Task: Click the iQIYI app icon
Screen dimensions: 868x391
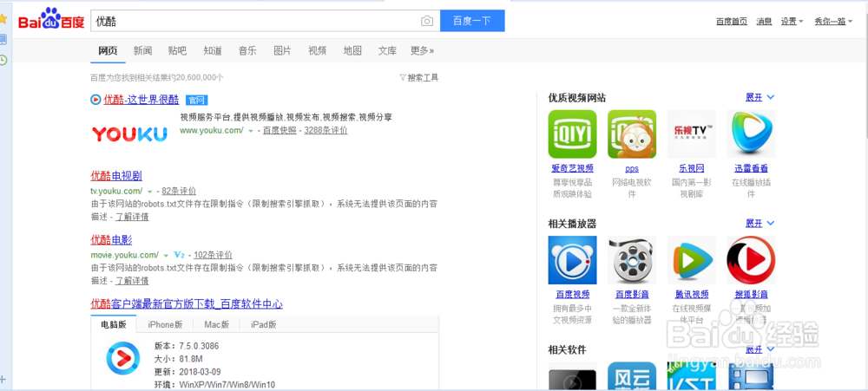Action: pos(572,134)
